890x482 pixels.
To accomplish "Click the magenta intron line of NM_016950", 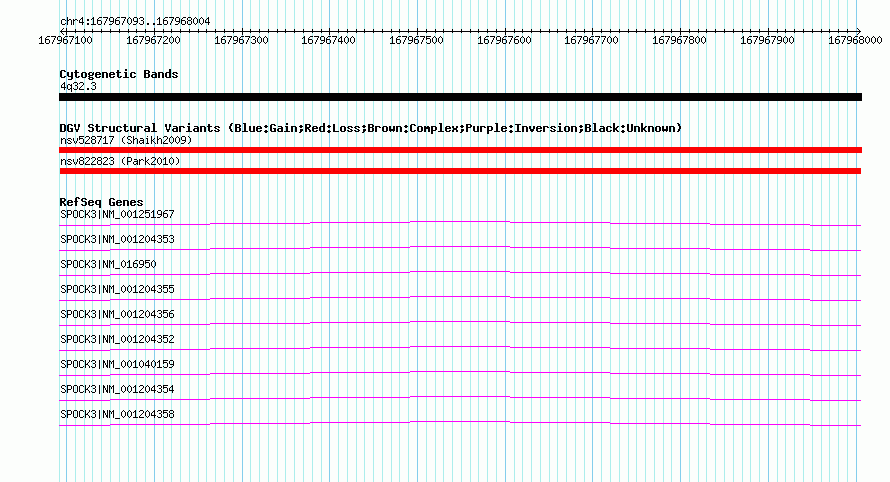I will pos(460,271).
